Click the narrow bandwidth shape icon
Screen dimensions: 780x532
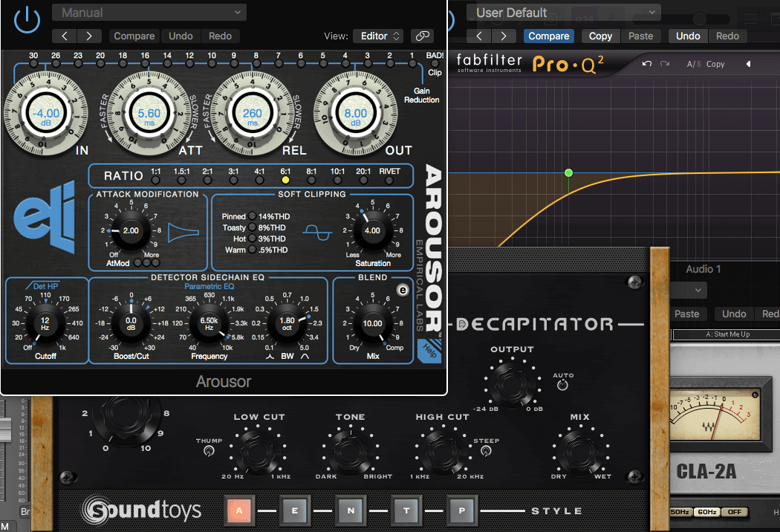click(x=270, y=357)
